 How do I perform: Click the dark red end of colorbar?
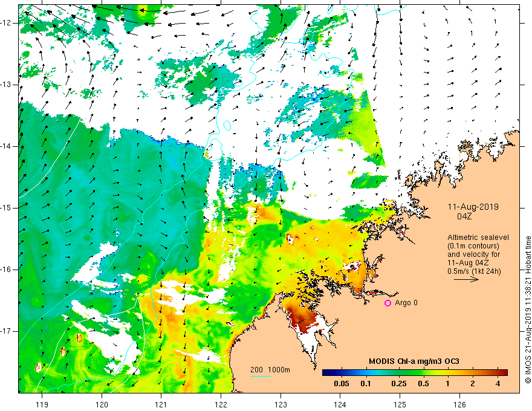(x=503, y=373)
